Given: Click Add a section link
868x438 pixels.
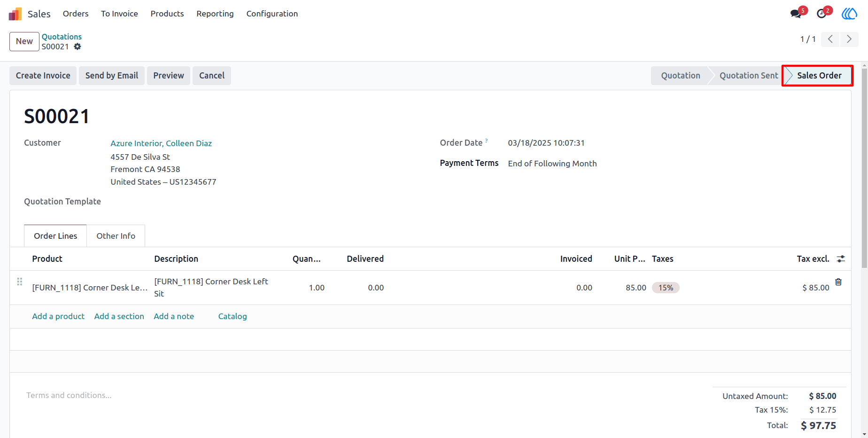Looking at the screenshot, I should click(x=119, y=316).
